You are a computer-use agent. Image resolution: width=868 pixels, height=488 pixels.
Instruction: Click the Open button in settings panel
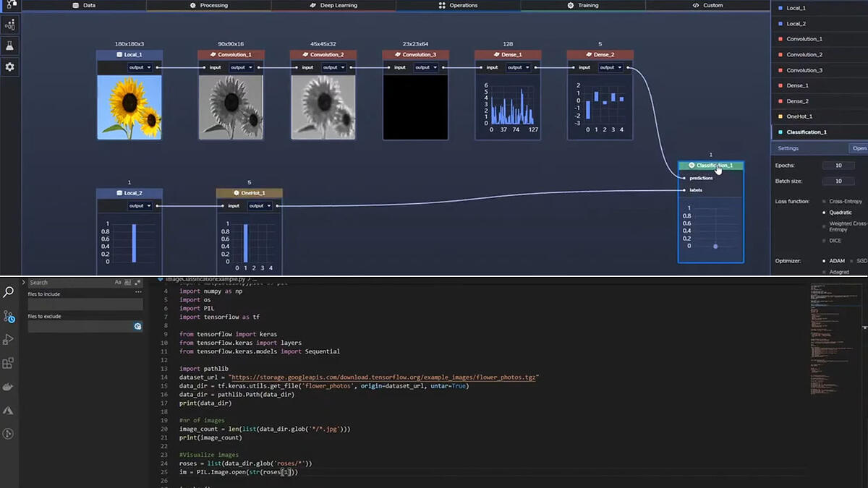(x=859, y=148)
